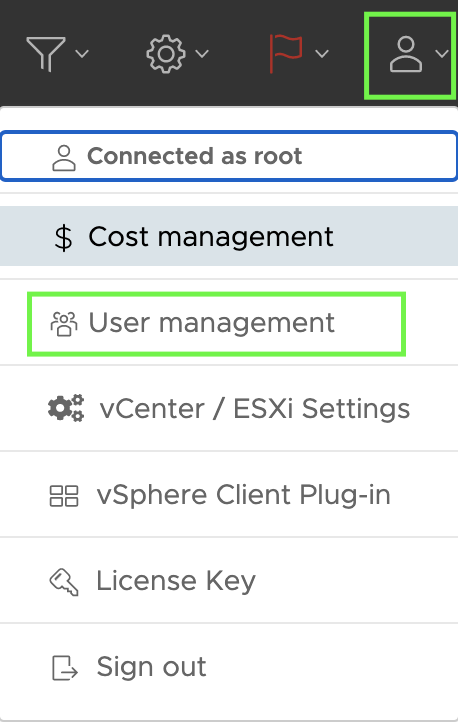Expand the filter dropdown chevron
This screenshot has width=458, height=722.
coord(82,54)
